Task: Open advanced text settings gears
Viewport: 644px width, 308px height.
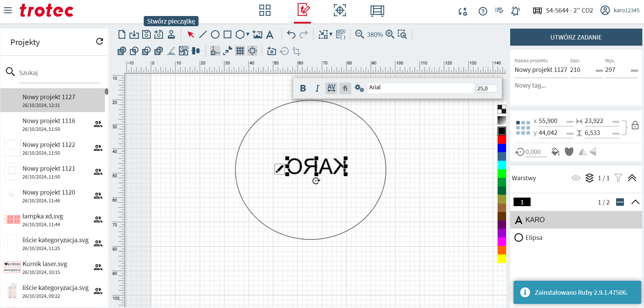Action: click(x=359, y=88)
